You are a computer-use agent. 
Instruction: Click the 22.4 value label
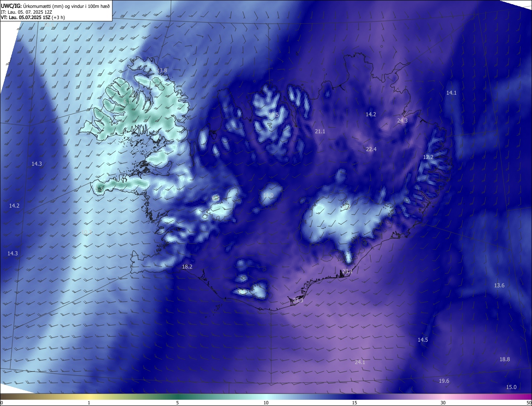pyautogui.click(x=371, y=149)
